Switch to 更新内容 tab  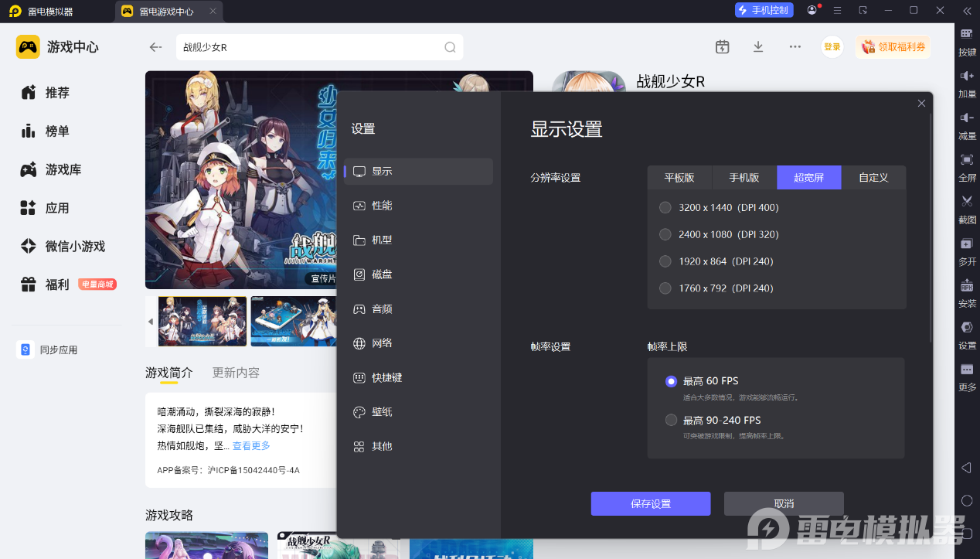(236, 373)
